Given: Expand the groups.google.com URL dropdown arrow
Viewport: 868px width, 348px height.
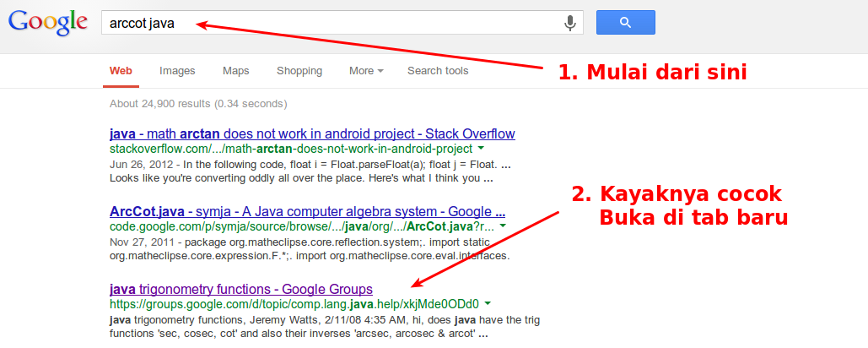Looking at the screenshot, I should click(x=488, y=304).
